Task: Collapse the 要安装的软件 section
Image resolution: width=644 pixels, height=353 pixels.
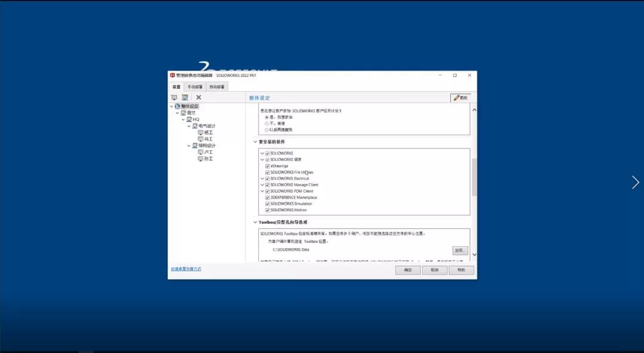Action: tap(255, 142)
